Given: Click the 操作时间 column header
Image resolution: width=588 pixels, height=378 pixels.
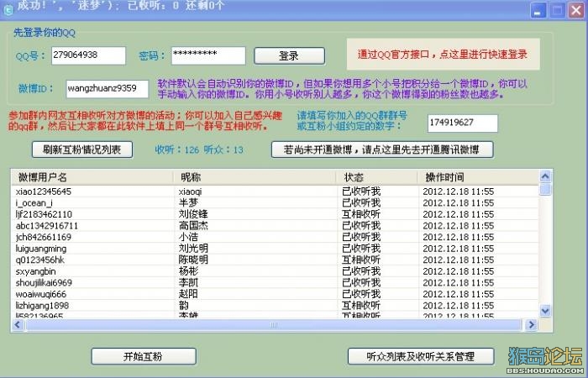Looking at the screenshot, I should coord(478,177).
